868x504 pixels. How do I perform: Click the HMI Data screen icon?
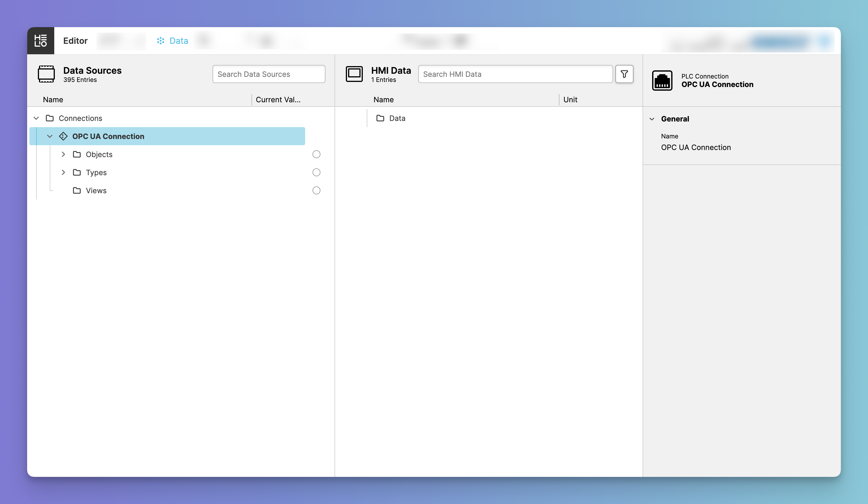[354, 74]
